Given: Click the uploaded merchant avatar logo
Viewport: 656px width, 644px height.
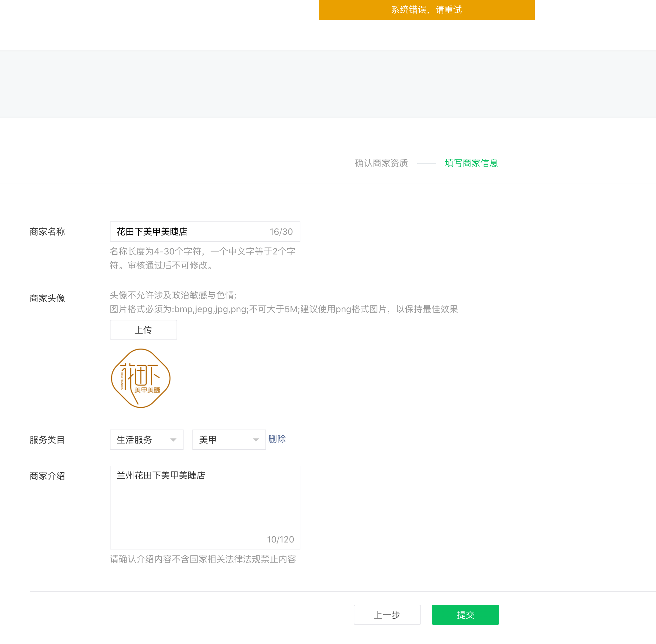Looking at the screenshot, I should tap(141, 378).
